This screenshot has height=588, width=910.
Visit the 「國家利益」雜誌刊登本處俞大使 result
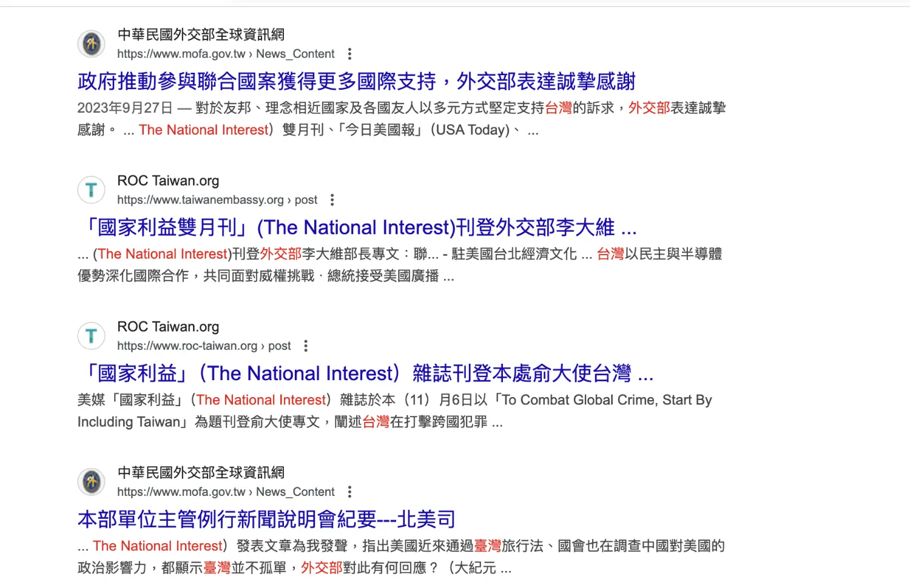pyautogui.click(x=366, y=374)
